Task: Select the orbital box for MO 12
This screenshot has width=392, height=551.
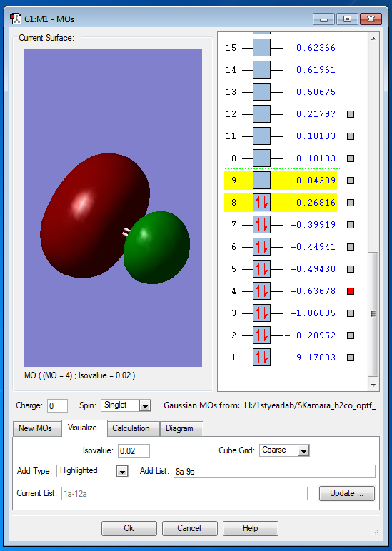Action: click(x=261, y=114)
